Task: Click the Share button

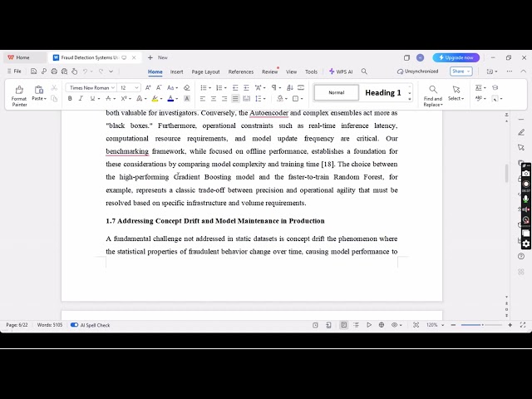Action: [x=461, y=71]
